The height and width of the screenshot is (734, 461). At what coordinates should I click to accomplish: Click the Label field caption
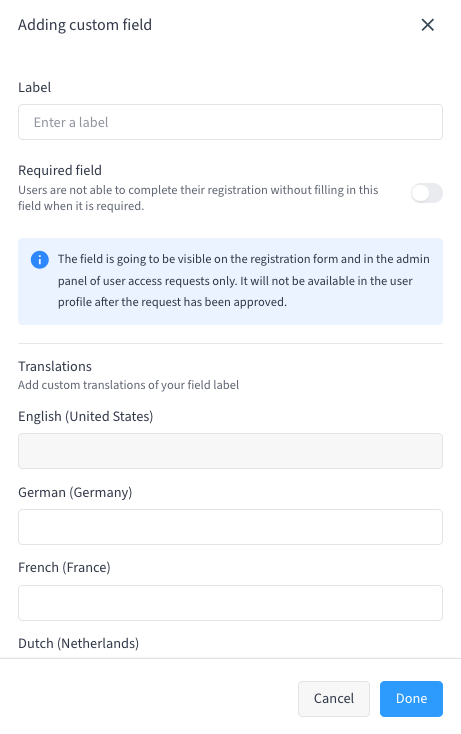tap(35, 88)
